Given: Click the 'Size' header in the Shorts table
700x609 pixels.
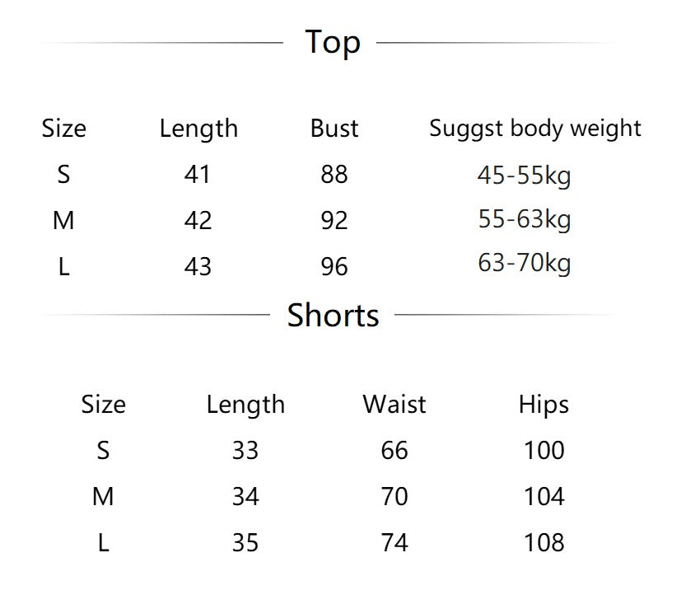Looking at the screenshot, I should pyautogui.click(x=103, y=405).
